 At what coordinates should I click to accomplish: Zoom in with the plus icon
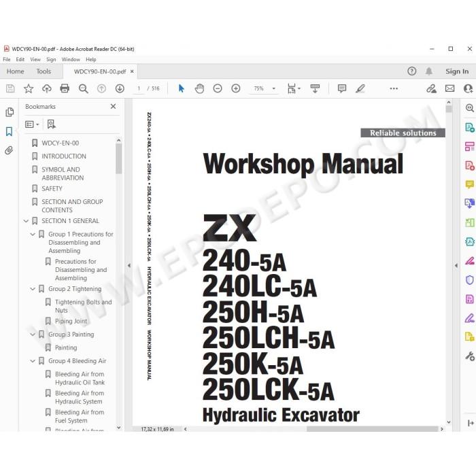(236, 88)
